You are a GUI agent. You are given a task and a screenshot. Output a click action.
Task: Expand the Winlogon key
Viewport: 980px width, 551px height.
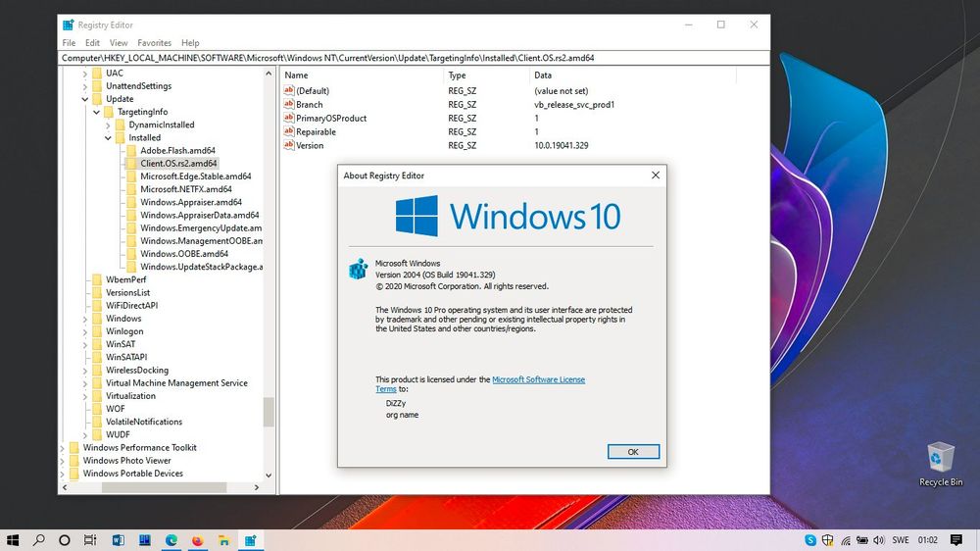click(85, 331)
